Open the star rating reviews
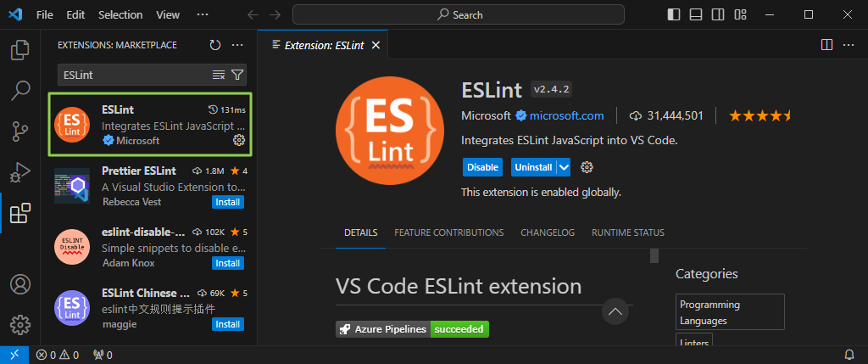The height and width of the screenshot is (364, 868). coord(760,115)
